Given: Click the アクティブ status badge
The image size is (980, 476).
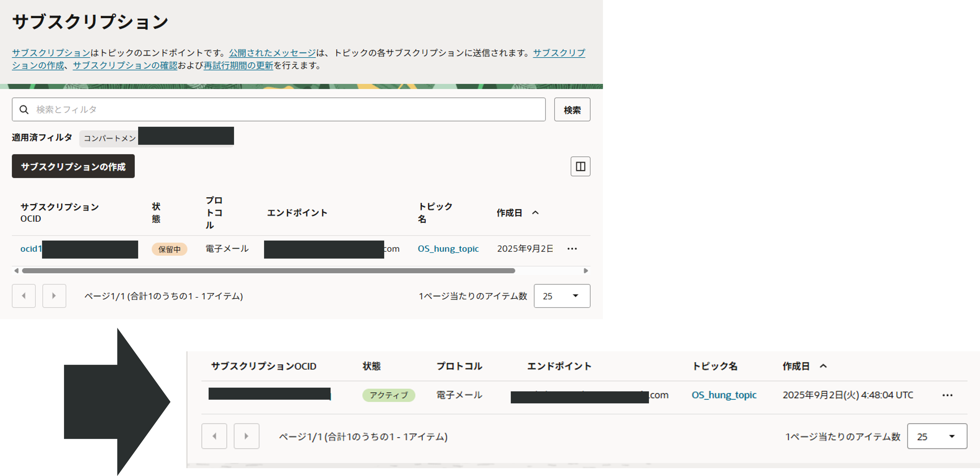Looking at the screenshot, I should click(x=388, y=395).
